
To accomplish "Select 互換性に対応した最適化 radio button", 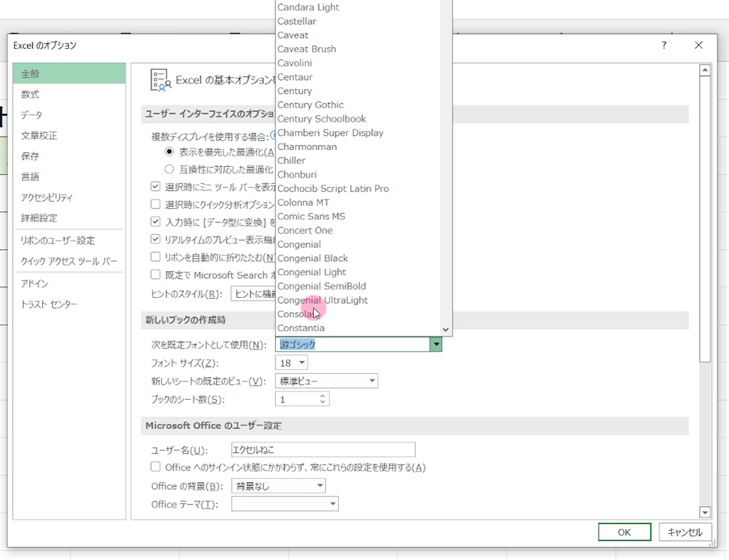I will (x=169, y=169).
